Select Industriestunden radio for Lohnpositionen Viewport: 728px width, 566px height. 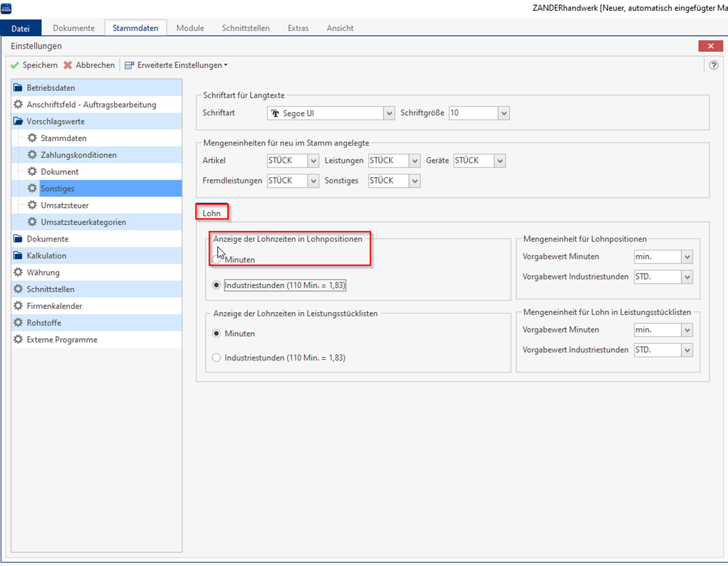216,285
